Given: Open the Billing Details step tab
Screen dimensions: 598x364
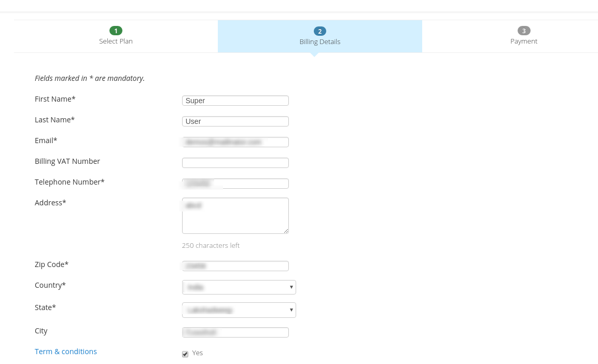Looking at the screenshot, I should (319, 41).
